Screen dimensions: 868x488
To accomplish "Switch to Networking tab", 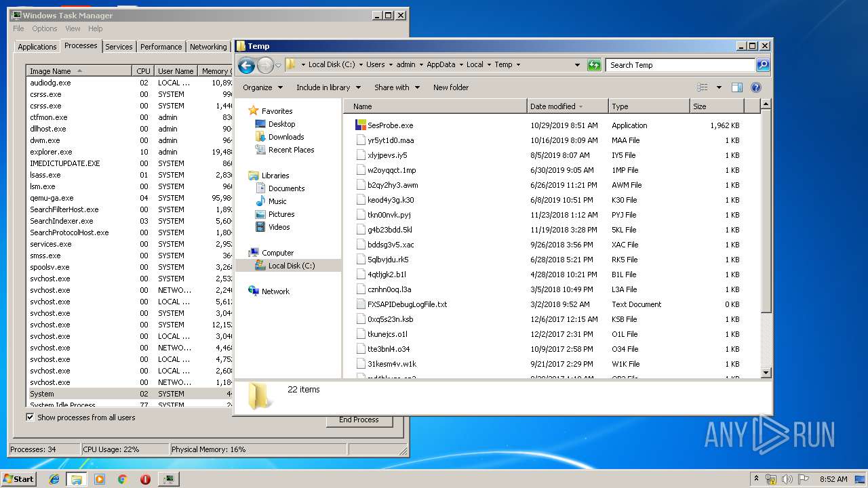I will (x=208, y=47).
